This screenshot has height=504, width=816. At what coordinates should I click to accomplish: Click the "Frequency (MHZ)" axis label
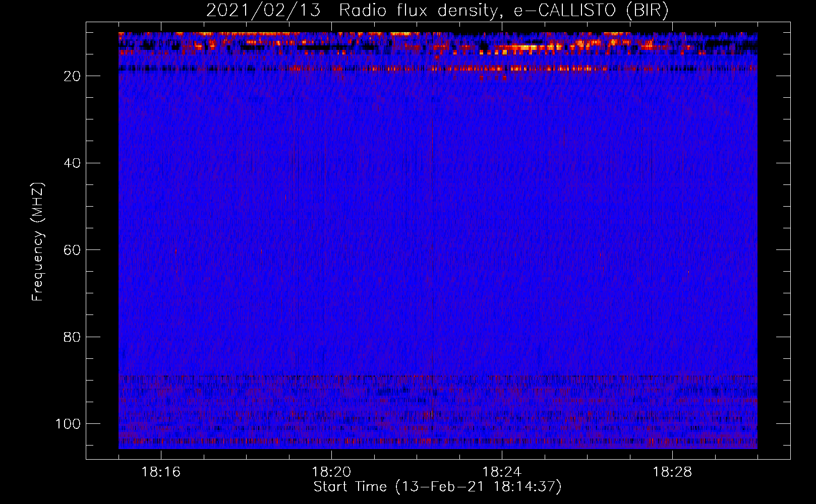click(38, 242)
